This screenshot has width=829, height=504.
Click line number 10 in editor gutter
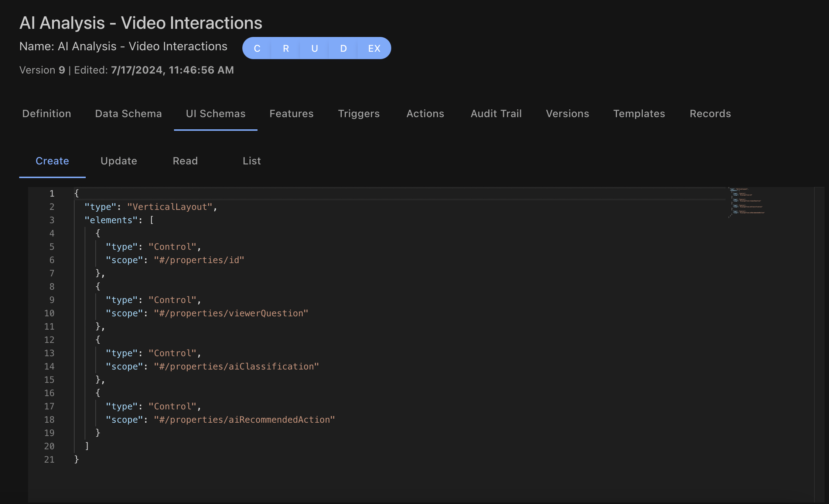[49, 313]
